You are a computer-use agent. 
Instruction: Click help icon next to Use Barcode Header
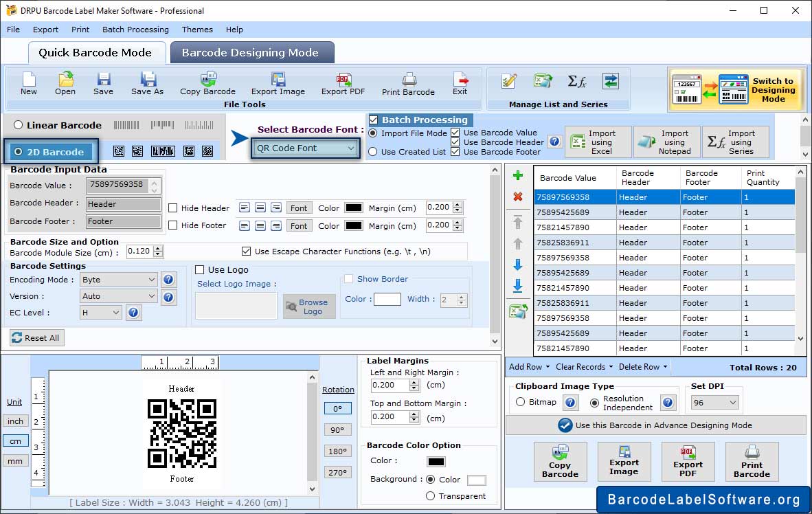(x=554, y=142)
